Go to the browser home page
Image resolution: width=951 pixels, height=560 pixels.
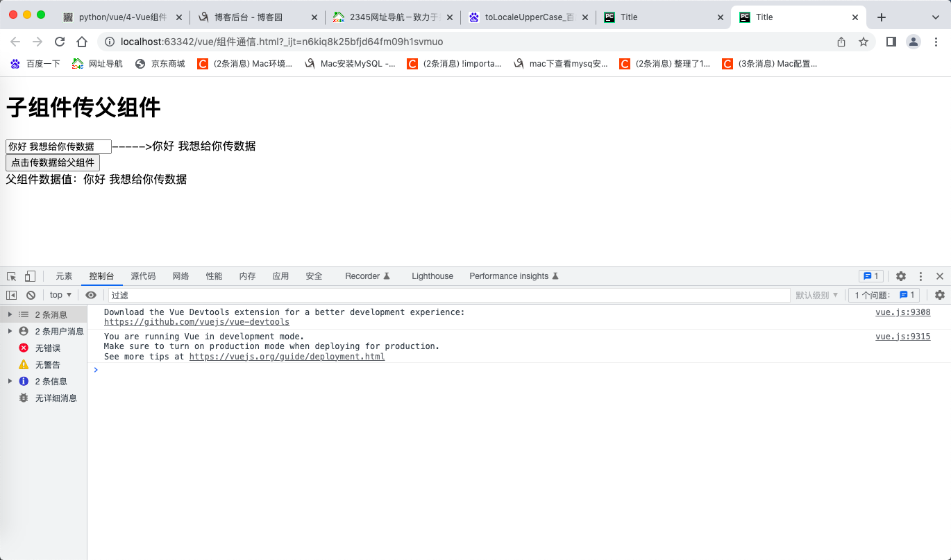coord(82,42)
